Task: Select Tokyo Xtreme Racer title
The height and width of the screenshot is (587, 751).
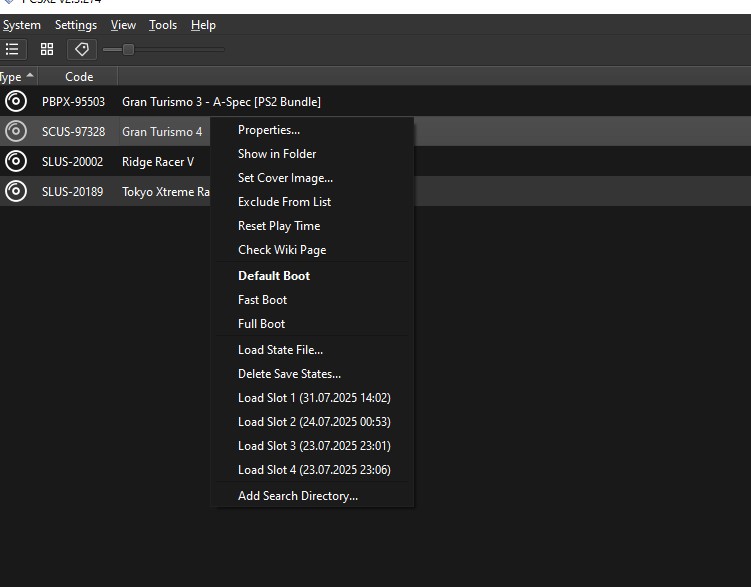Action: pos(166,192)
